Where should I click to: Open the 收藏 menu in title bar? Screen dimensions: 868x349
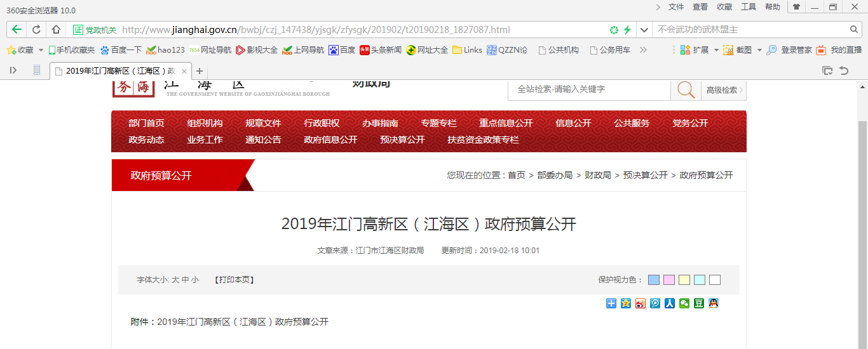(724, 7)
